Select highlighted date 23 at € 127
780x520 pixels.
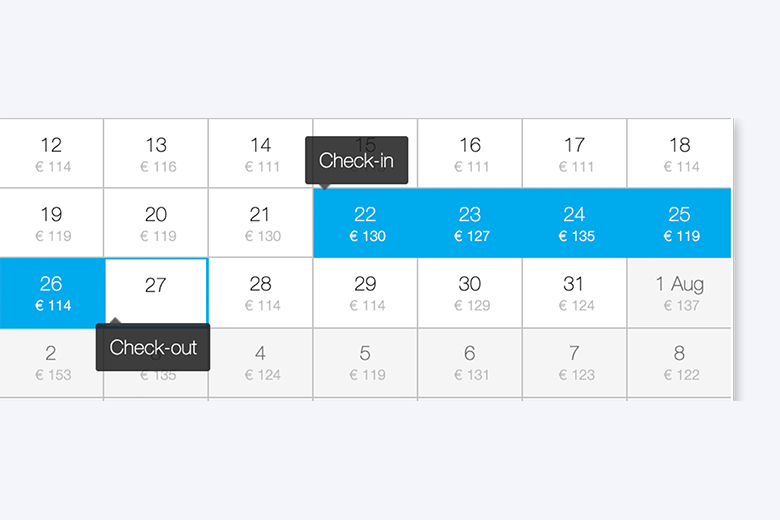pyautogui.click(x=470, y=224)
